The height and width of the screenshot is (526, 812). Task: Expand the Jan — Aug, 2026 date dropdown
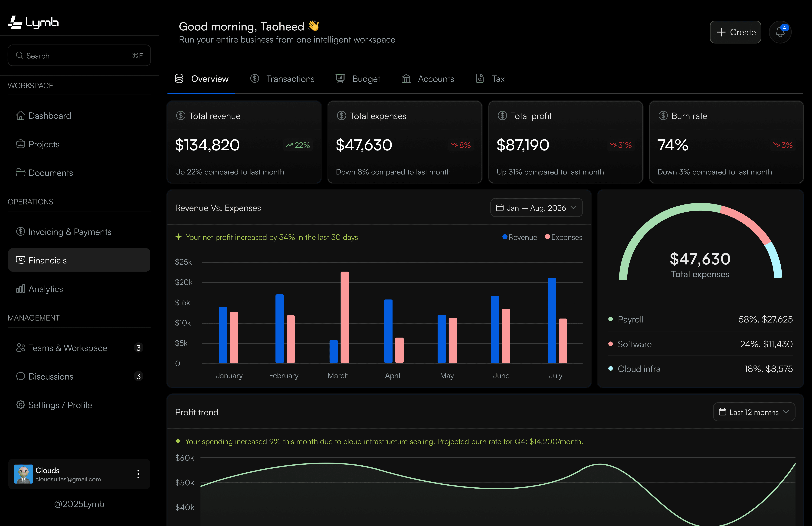tap(536, 207)
